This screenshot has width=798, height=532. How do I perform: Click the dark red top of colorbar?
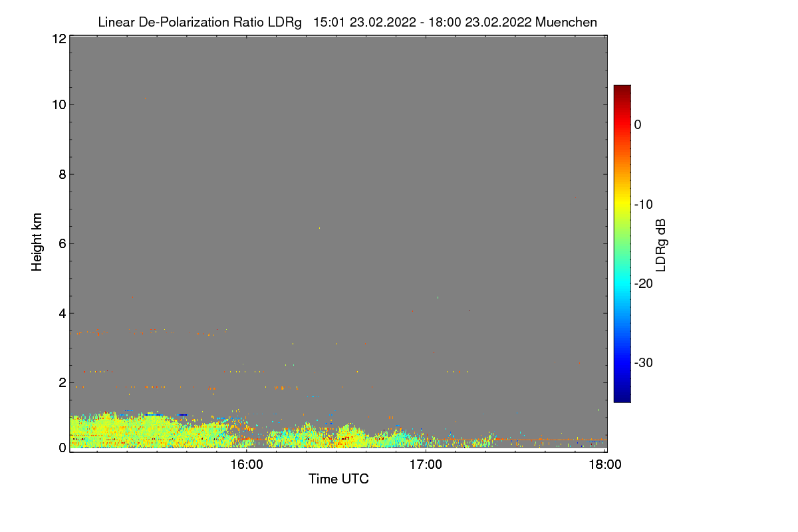pos(622,90)
